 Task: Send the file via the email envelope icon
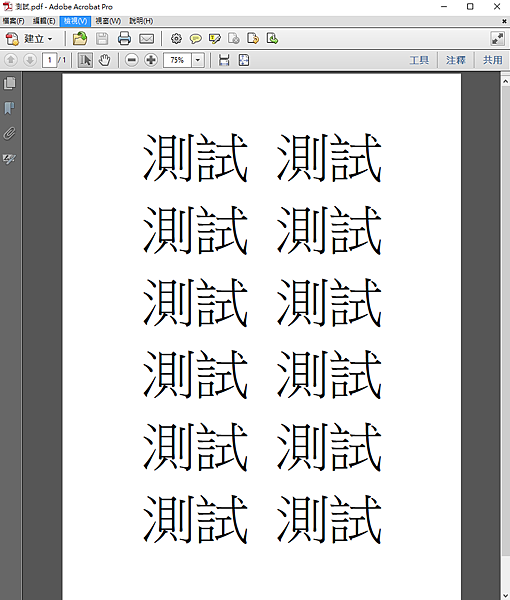[x=147, y=39]
